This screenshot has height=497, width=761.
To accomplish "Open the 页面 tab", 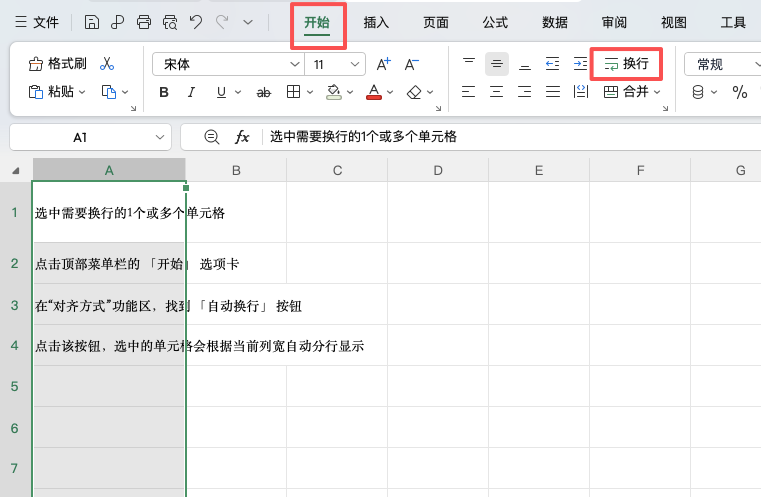I will 436,23.
